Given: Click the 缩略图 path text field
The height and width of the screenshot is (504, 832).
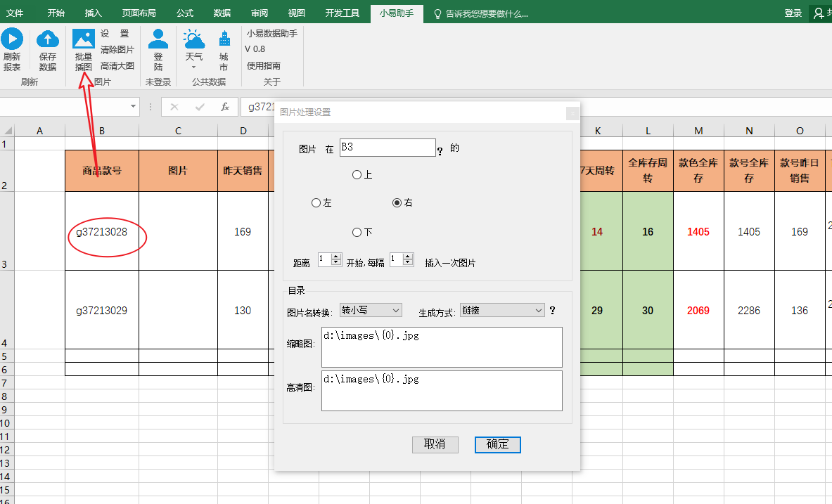Looking at the screenshot, I should tap(442, 347).
